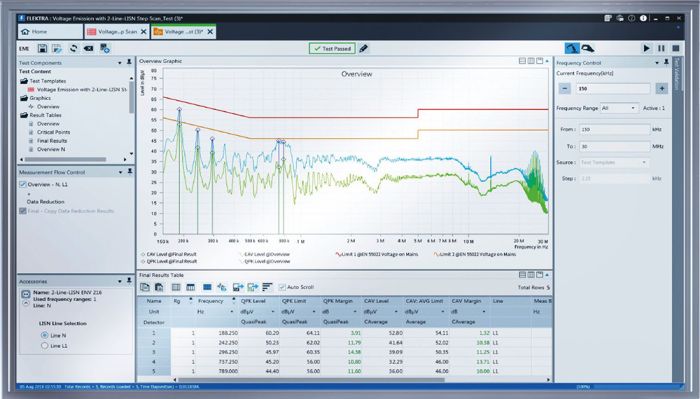Click the save-with-pencil edit icon
This screenshot has width=700, height=399.
pos(57,48)
